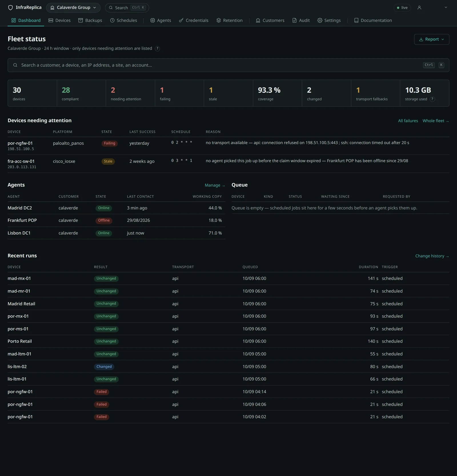
Task: Click the Retention layers icon
Action: [219, 20]
